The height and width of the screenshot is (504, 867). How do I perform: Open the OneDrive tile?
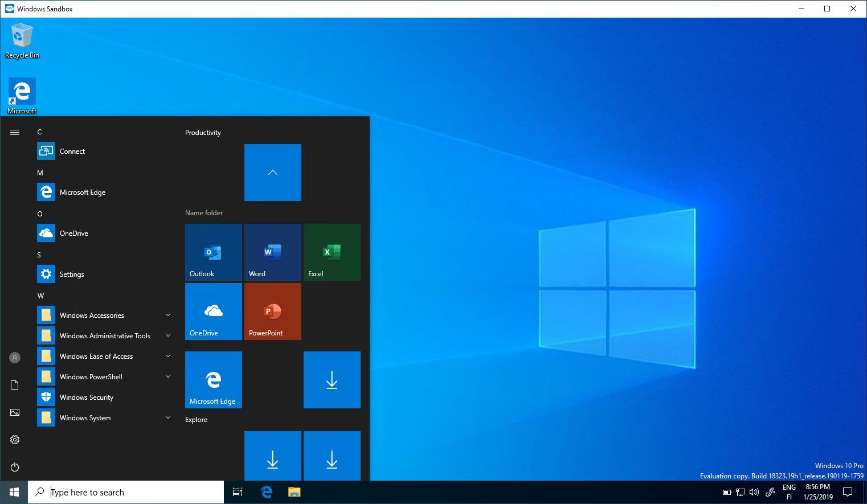tap(214, 312)
